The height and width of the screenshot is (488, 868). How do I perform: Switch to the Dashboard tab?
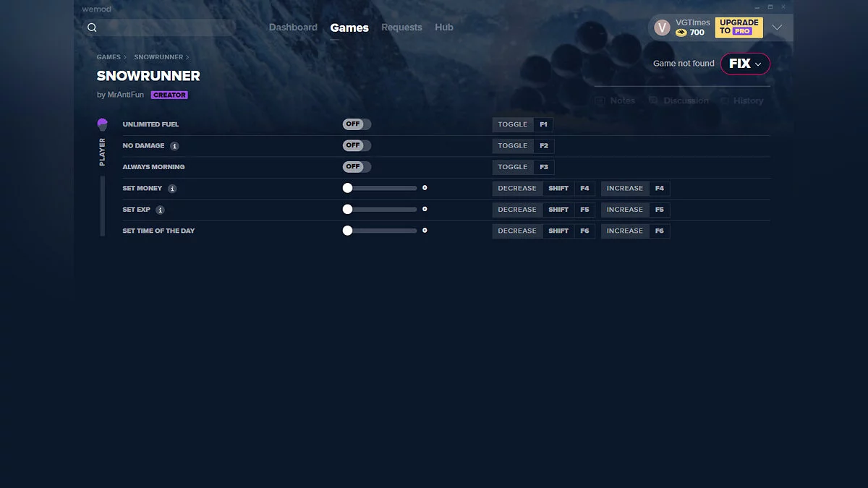(x=293, y=27)
